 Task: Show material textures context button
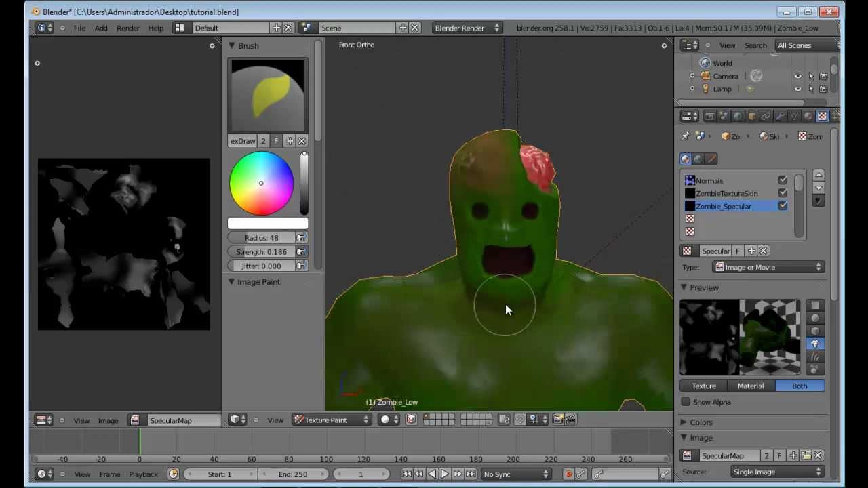(x=686, y=159)
